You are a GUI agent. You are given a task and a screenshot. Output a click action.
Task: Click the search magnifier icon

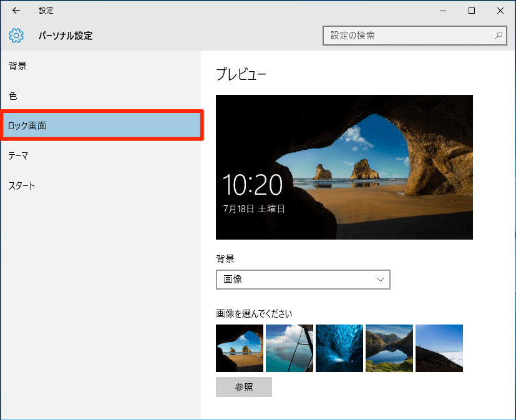click(x=499, y=36)
